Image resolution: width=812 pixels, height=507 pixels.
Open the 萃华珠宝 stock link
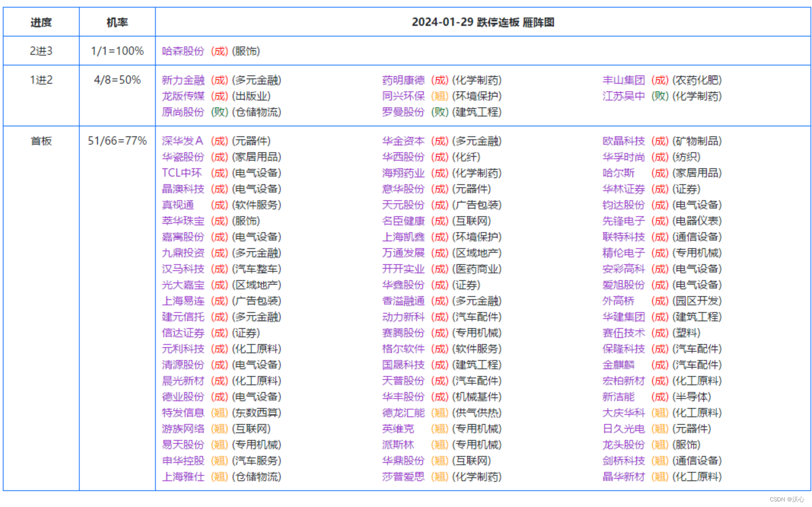[x=183, y=221]
